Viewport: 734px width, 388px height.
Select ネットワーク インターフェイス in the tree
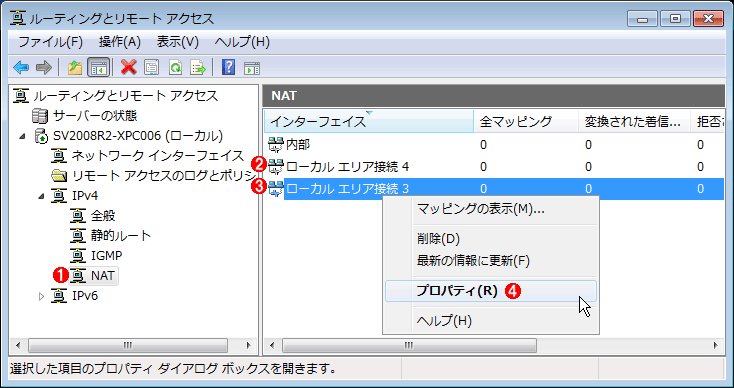coord(158,156)
